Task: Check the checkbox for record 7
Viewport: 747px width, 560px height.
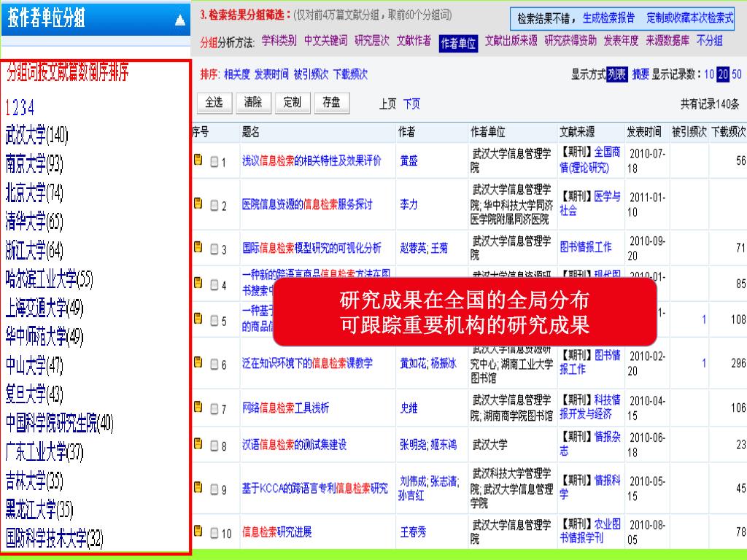Action: point(214,409)
